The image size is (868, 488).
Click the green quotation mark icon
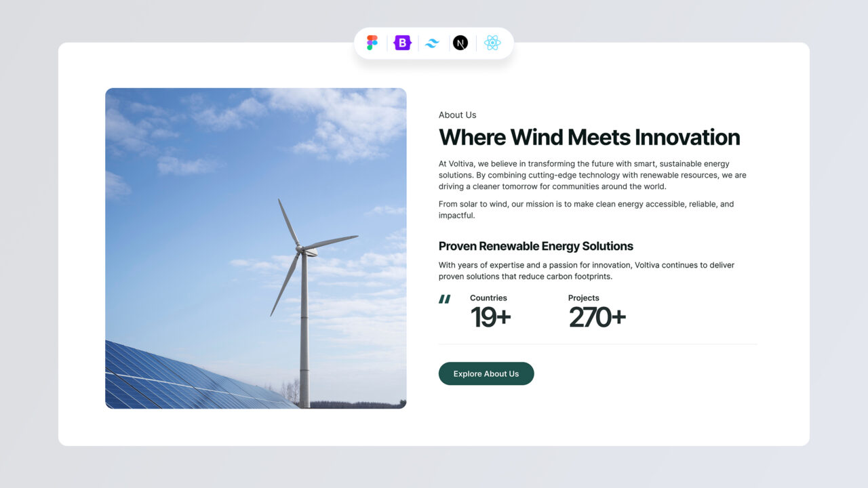[x=445, y=299]
